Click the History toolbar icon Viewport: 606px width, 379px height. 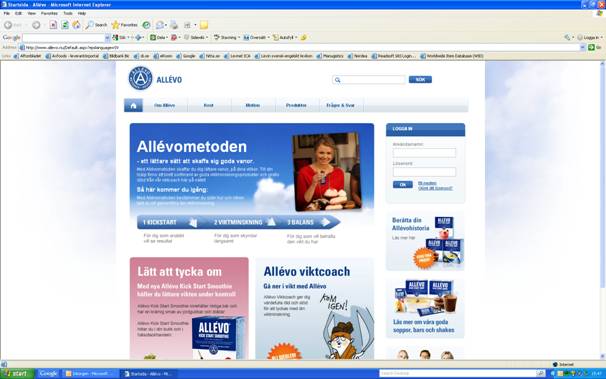tap(146, 25)
